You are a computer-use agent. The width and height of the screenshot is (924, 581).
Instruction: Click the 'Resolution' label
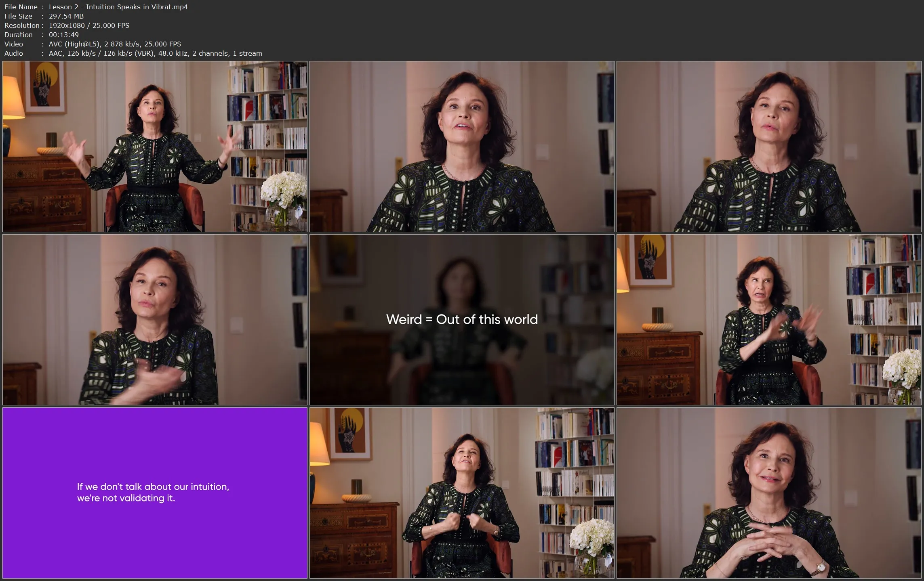click(22, 25)
